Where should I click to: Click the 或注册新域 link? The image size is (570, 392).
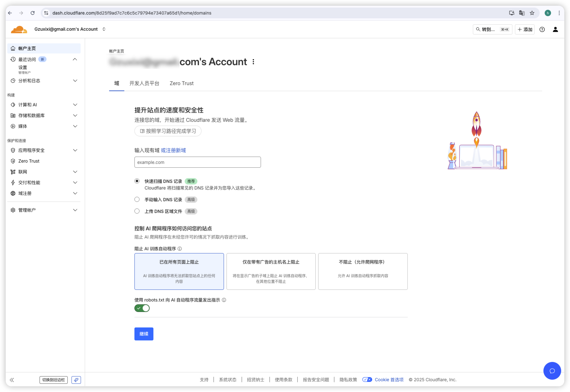173,150
